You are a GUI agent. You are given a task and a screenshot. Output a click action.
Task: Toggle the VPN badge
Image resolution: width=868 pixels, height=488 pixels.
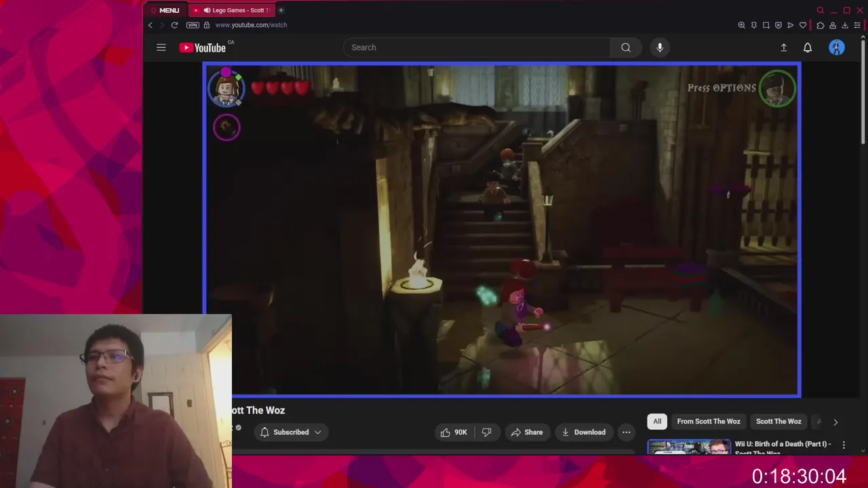point(193,25)
